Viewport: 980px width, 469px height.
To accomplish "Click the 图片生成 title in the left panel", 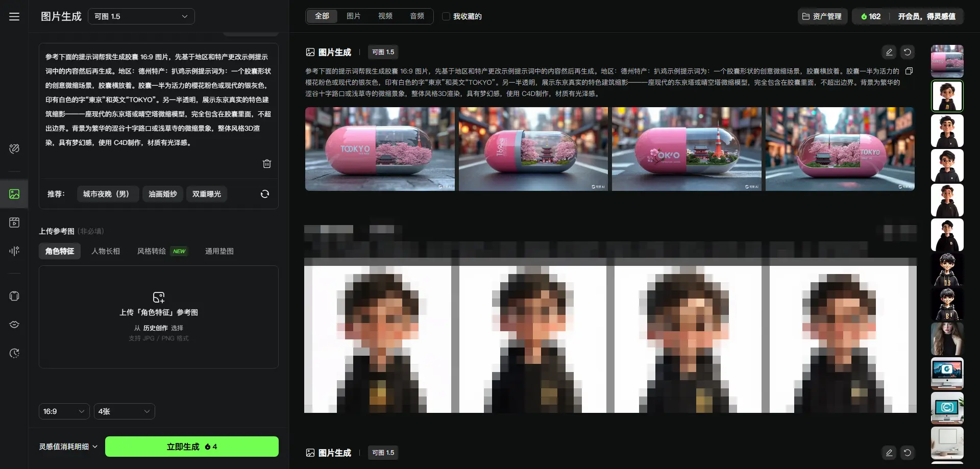I will tap(61, 16).
